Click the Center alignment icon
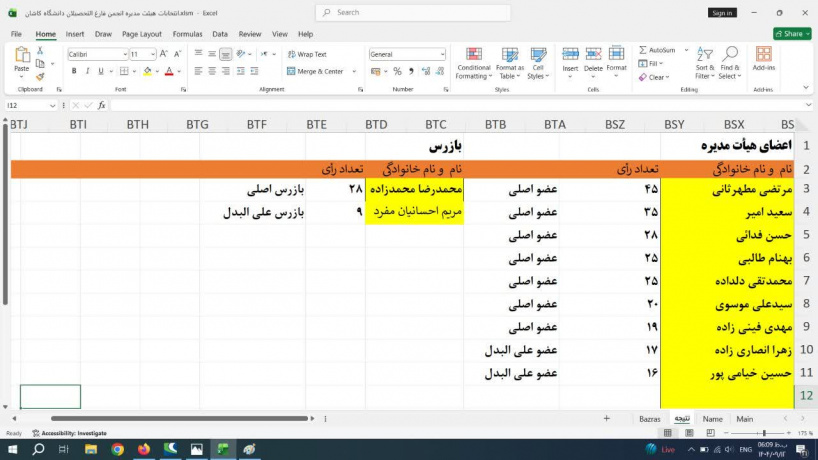818x460 pixels. click(212, 71)
